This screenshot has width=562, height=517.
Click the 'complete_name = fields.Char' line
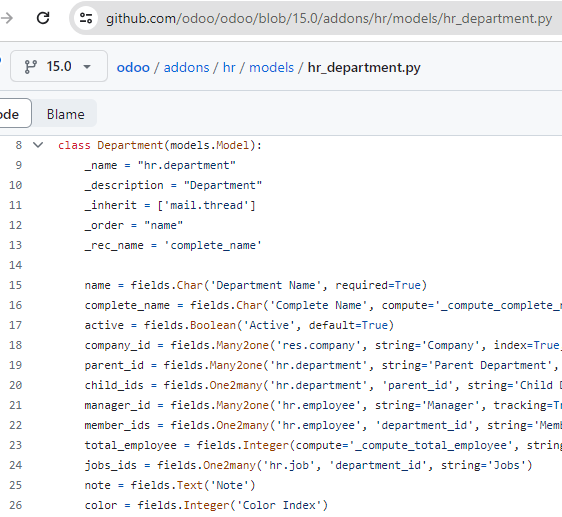click(x=323, y=305)
